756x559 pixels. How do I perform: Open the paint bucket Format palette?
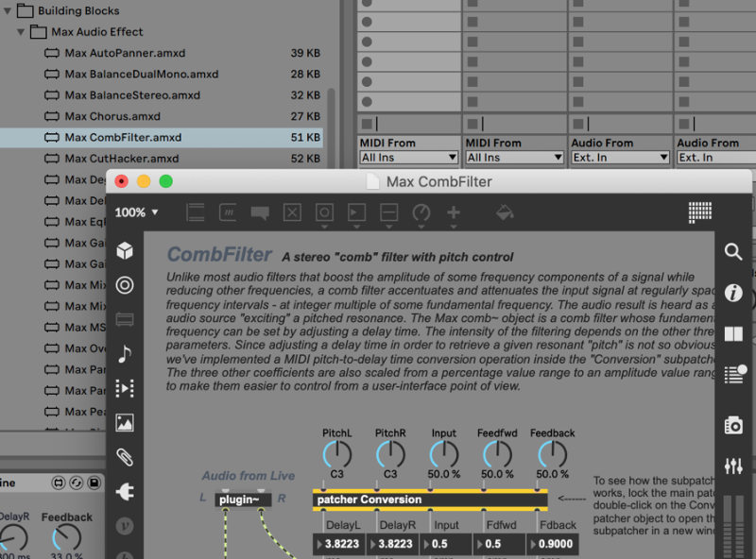point(505,212)
